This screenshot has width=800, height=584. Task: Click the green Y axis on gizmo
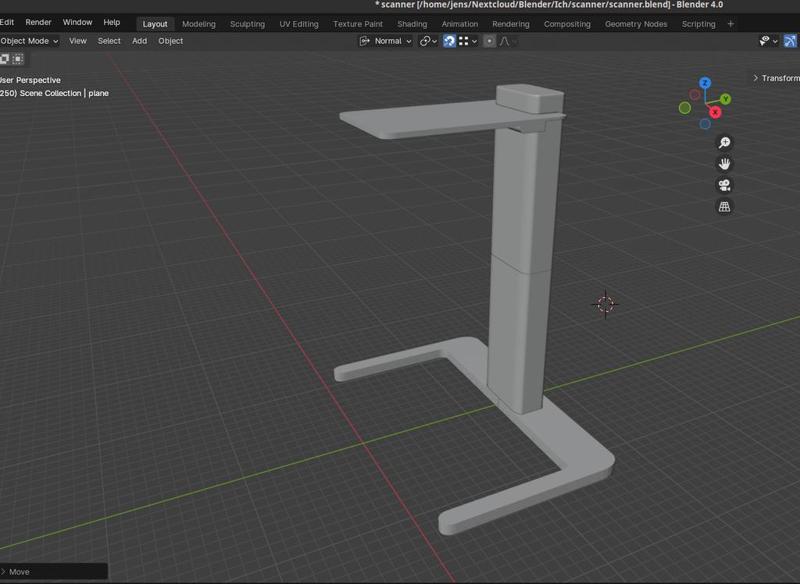point(725,99)
